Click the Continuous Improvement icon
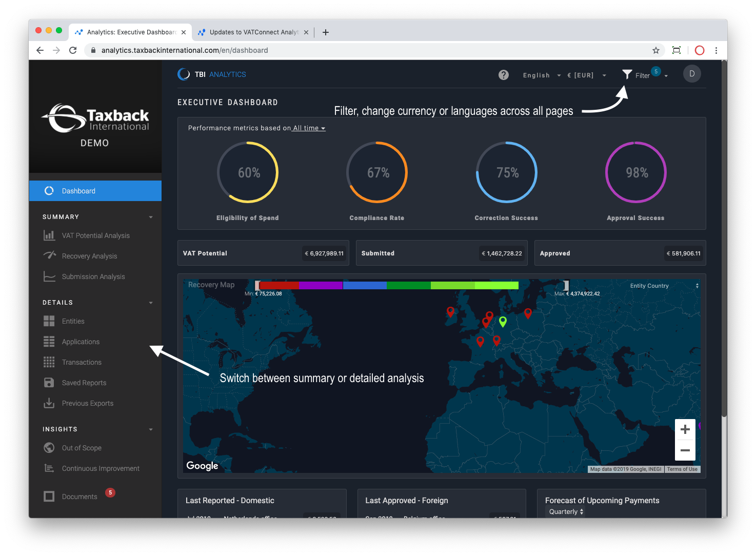The image size is (756, 556). click(49, 468)
